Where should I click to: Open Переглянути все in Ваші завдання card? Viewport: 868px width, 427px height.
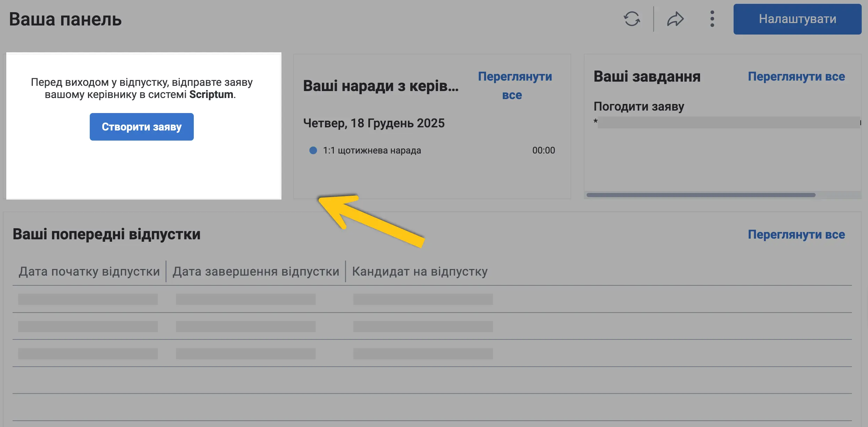pos(796,76)
